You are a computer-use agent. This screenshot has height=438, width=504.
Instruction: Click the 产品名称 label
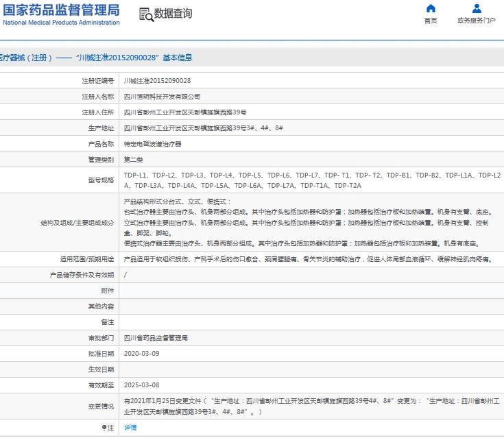click(101, 144)
